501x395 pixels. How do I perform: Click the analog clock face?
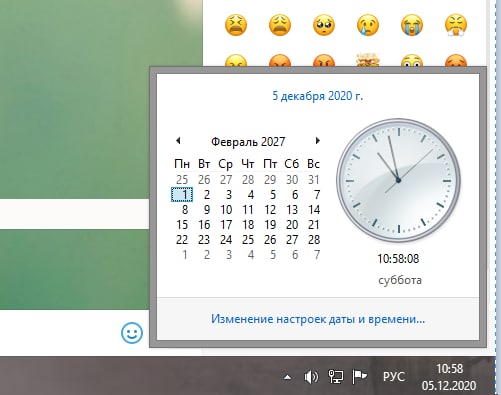(398, 180)
